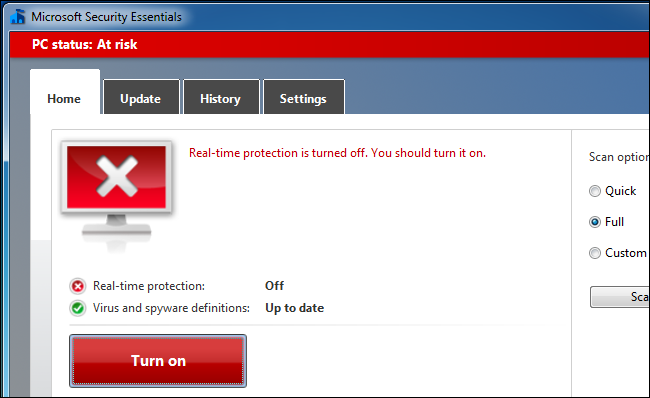
Task: Click the 'Real-time protection is turned off' warning message
Action: coord(337,153)
